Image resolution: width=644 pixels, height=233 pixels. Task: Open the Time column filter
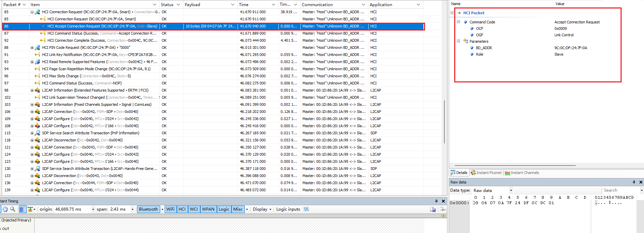pyautogui.click(x=274, y=5)
